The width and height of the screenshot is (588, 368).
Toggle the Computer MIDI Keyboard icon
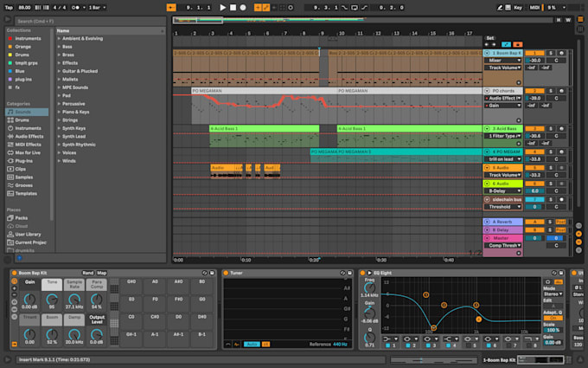[508, 8]
